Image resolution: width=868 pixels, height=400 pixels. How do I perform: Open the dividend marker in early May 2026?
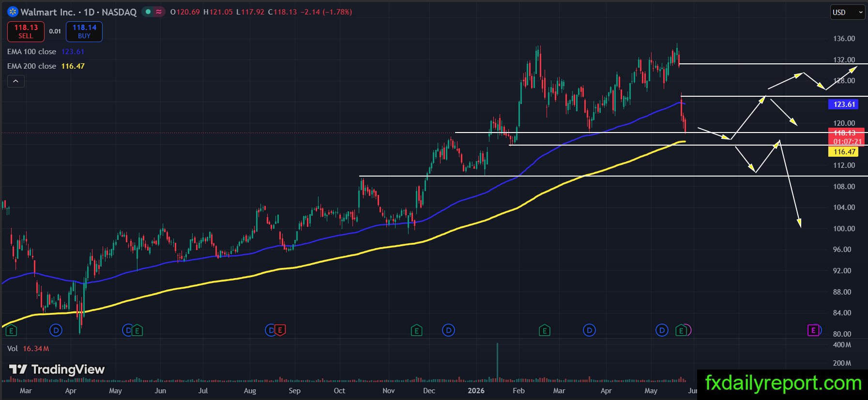pos(662,330)
